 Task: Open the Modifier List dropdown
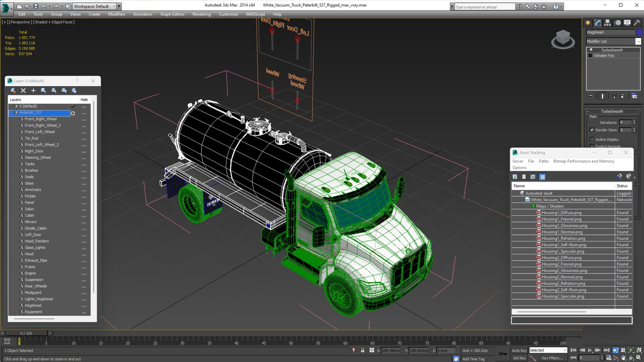(x=638, y=41)
